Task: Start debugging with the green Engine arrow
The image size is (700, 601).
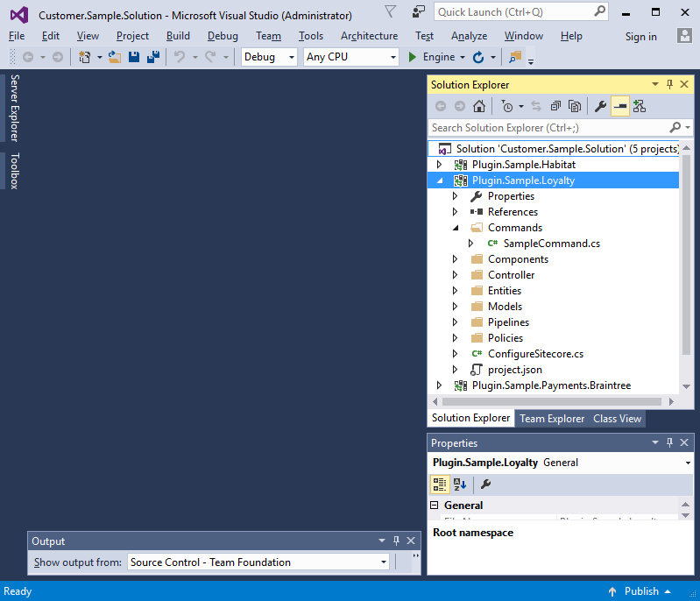Action: pos(412,57)
